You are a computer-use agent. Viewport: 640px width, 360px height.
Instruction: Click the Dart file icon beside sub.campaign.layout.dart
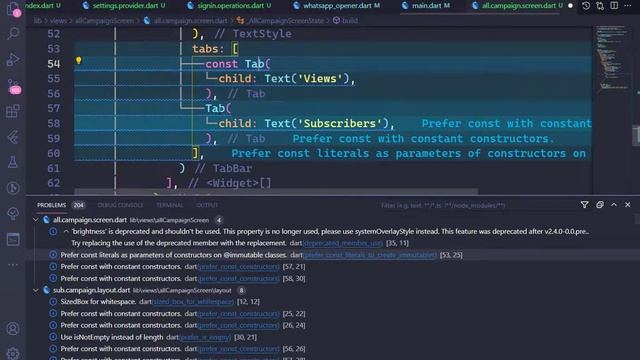point(47,290)
